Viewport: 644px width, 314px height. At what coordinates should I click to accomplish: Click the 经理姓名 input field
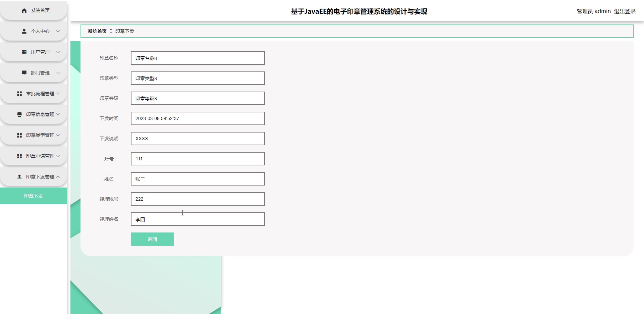(x=198, y=219)
